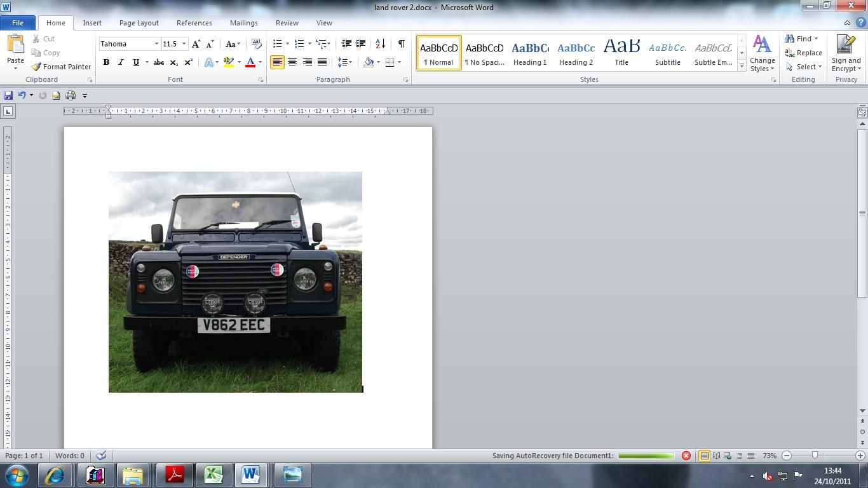
Task: Switch to the References tab
Action: point(194,23)
